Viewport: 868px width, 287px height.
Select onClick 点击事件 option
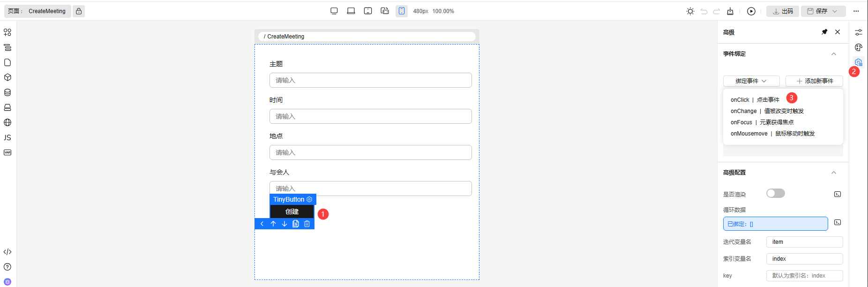[x=755, y=100]
